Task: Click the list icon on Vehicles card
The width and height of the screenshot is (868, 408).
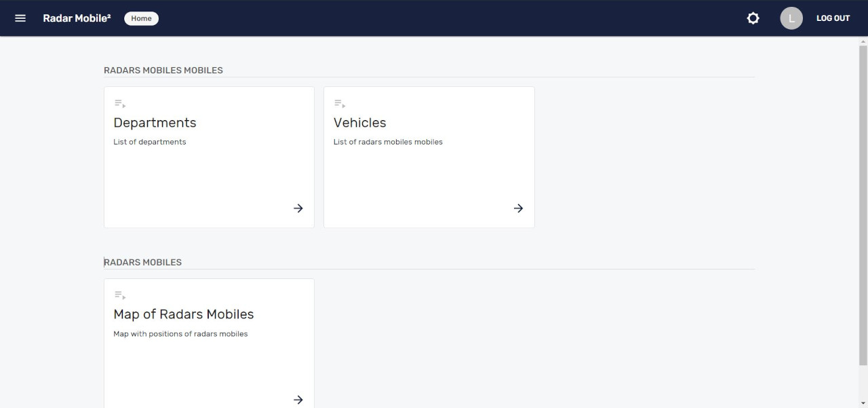Action: [x=340, y=104]
